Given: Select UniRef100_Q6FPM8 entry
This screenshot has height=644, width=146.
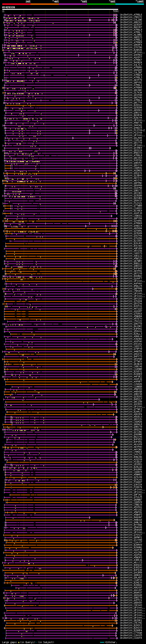Looking at the screenshot, I should click(x=131, y=289).
